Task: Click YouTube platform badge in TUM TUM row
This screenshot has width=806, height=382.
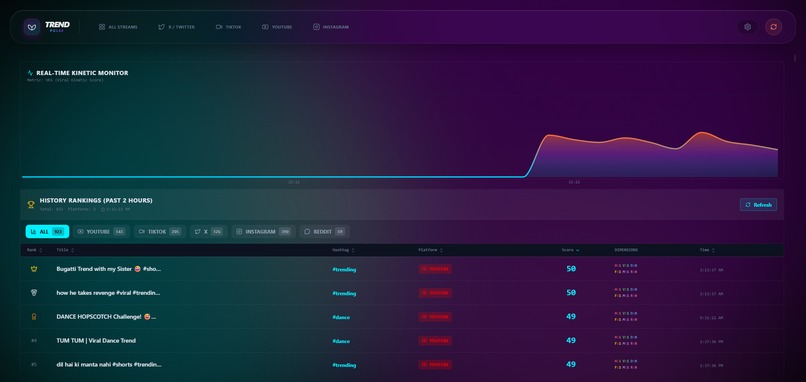Action: pyautogui.click(x=435, y=340)
